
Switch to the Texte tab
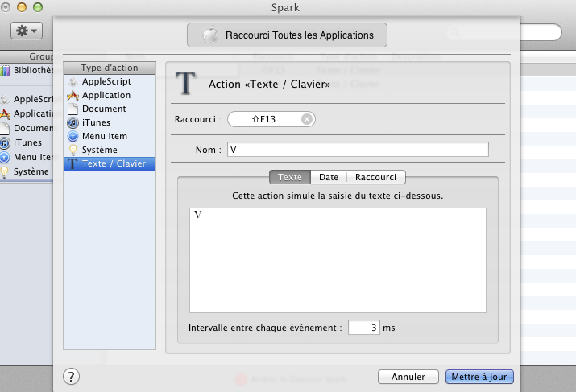[x=290, y=177]
